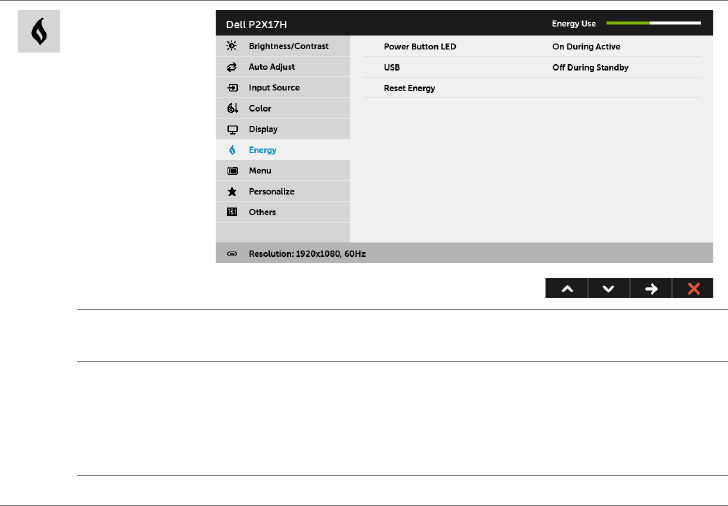Click the Menu icon in OSD sidebar

click(232, 171)
